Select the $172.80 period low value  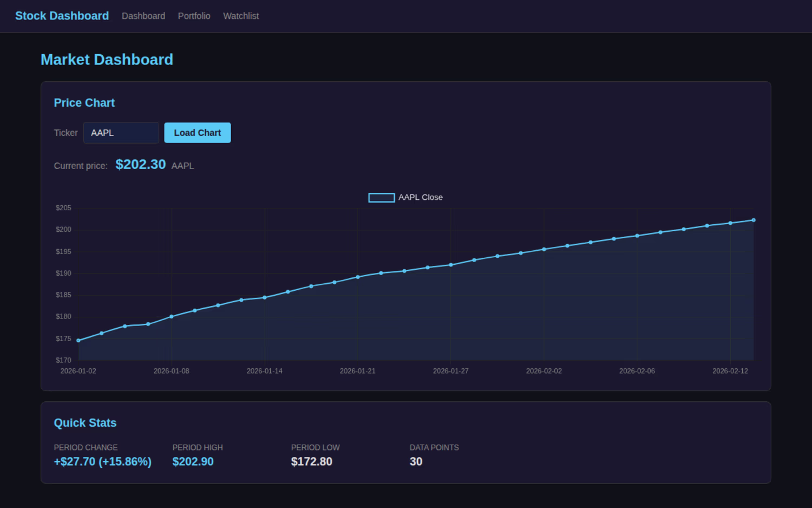(x=312, y=462)
